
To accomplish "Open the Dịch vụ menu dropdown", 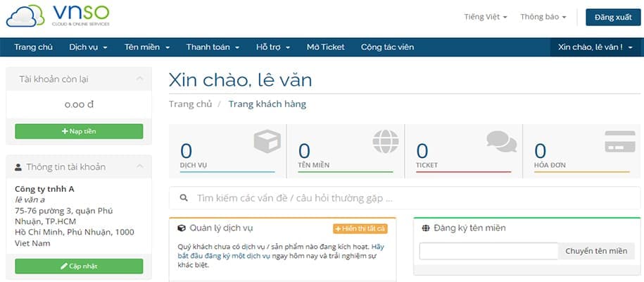I will pos(88,47).
